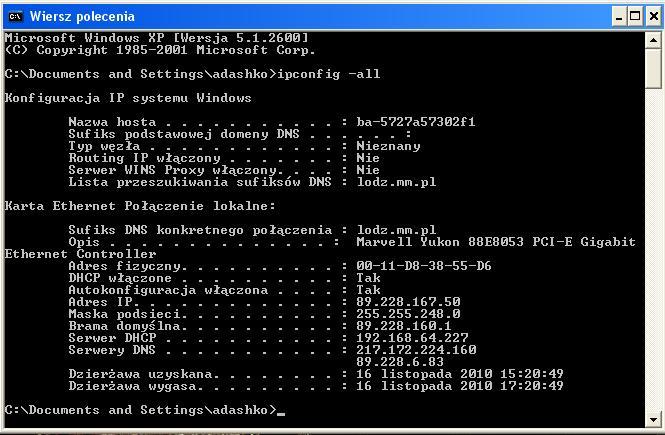Click the Wiersz polecenia title bar text
This screenshot has width=665, height=435.
82,17
